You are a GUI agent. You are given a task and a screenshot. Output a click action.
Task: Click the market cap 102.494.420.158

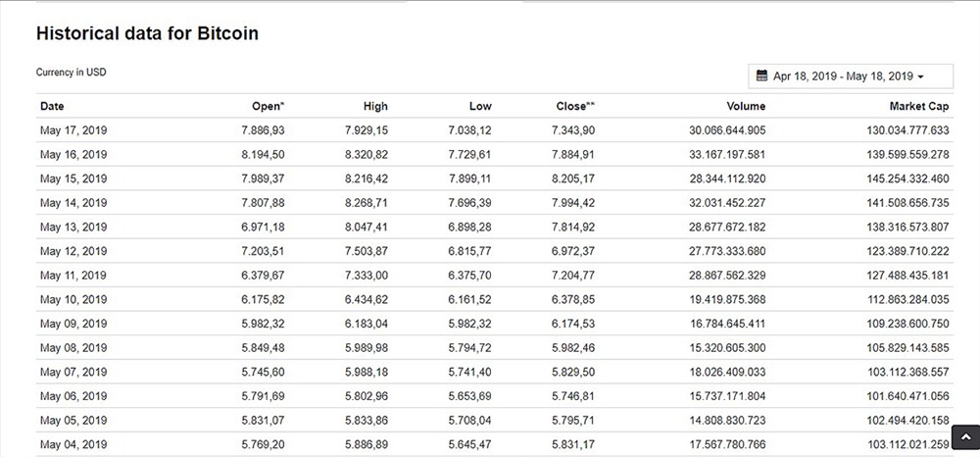tap(907, 420)
